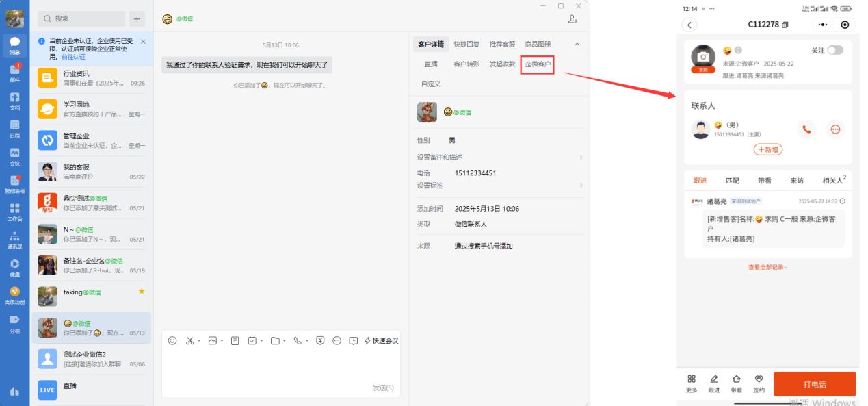Open 日程 calendar in left sidebar
Screen dimensions: 868x406
[x=14, y=127]
